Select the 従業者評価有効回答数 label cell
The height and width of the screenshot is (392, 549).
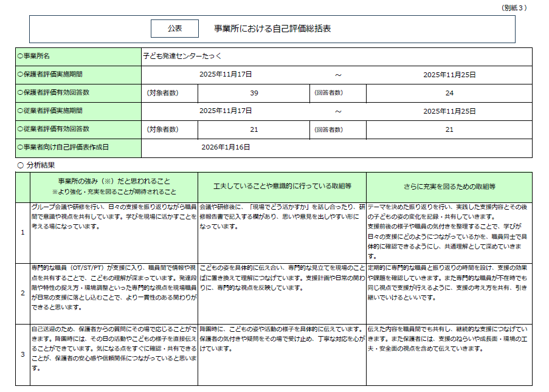click(x=78, y=129)
